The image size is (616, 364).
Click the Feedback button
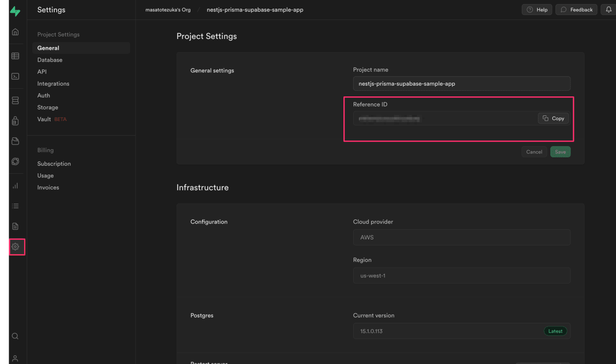pos(576,10)
